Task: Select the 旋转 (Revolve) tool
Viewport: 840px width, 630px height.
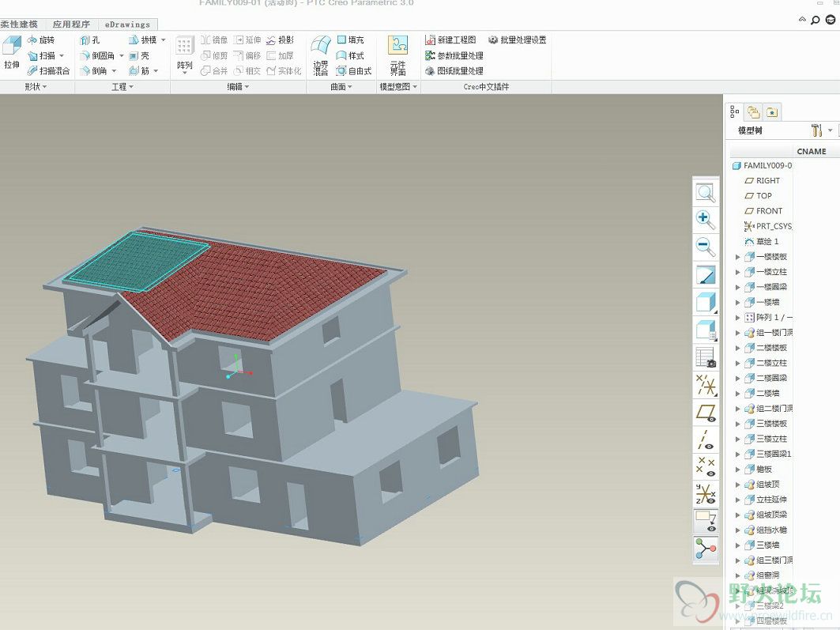Action: click(x=41, y=40)
